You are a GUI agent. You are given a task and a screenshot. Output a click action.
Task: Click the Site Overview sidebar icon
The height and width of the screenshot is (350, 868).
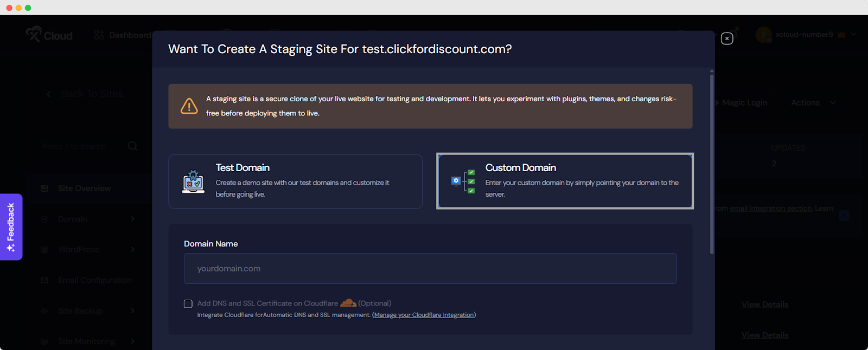point(44,189)
